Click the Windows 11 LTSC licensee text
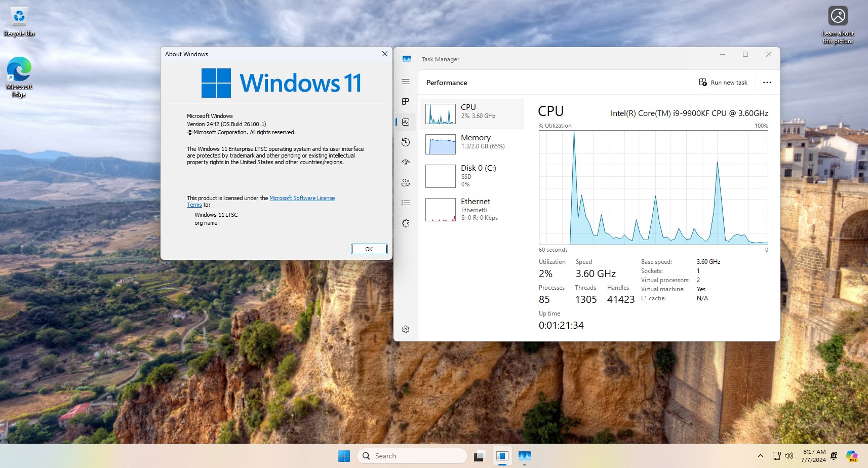 [x=216, y=215]
